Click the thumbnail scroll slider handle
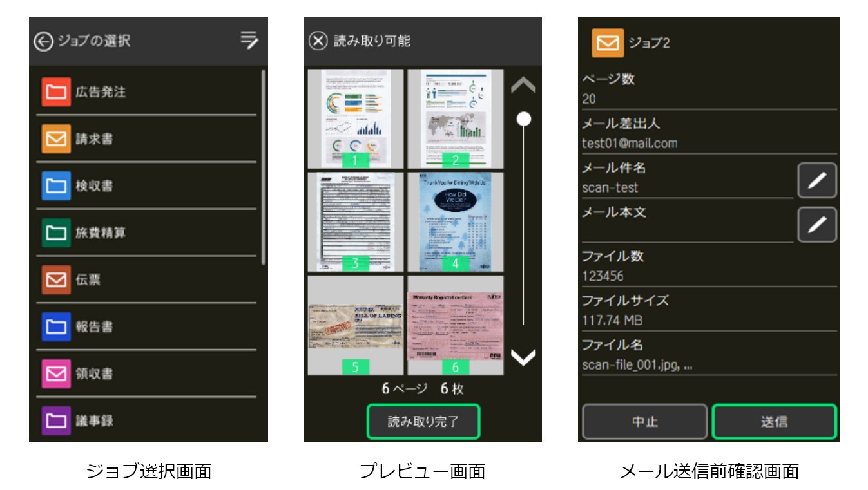 [524, 119]
